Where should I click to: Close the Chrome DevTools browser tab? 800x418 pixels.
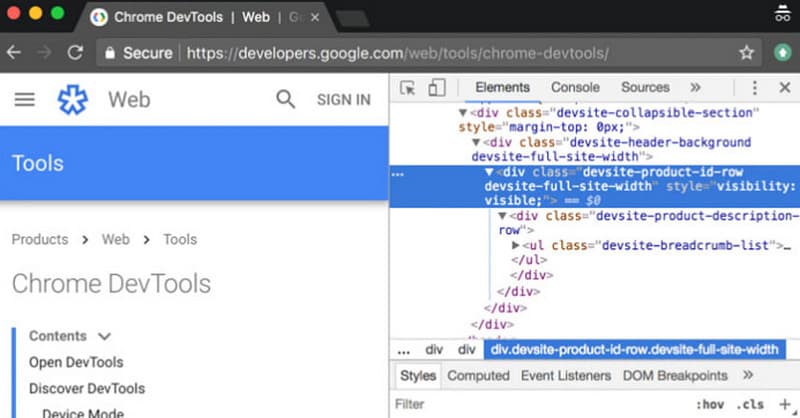pos(315,17)
